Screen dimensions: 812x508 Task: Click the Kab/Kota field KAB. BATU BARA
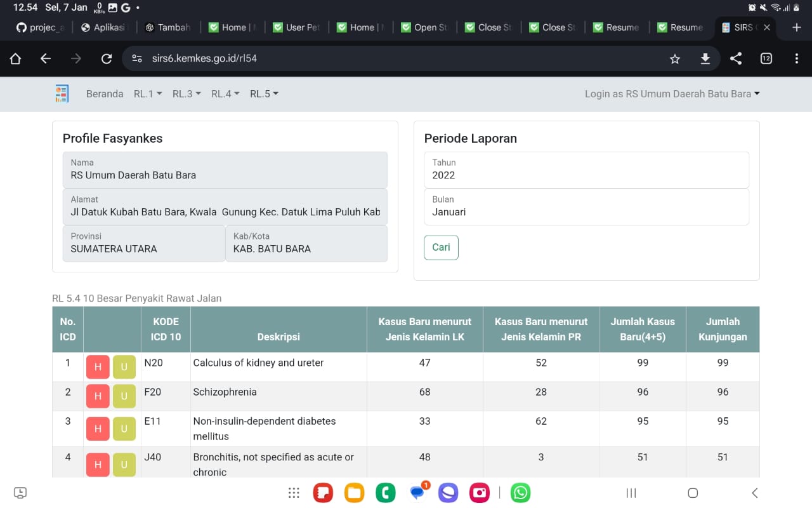pos(306,243)
